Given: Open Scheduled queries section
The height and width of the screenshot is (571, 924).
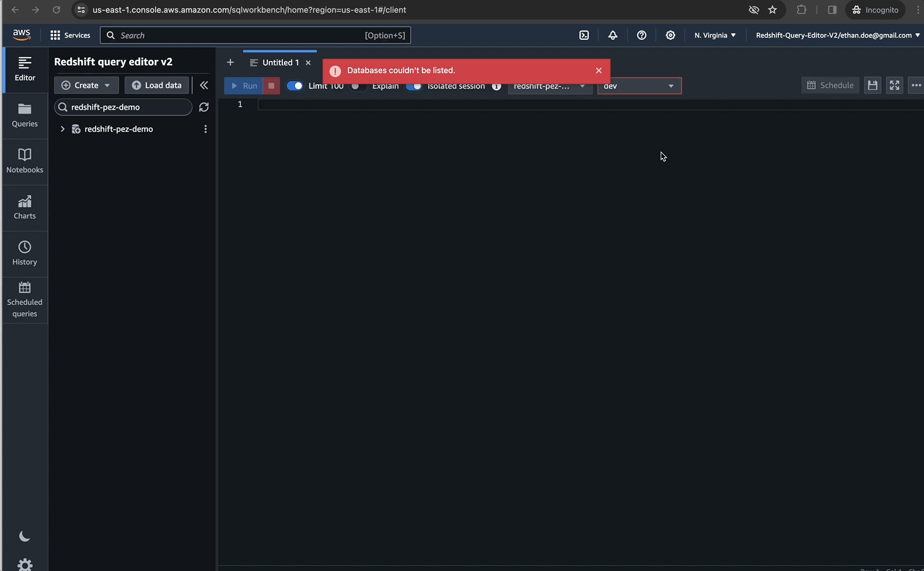Looking at the screenshot, I should (x=25, y=300).
